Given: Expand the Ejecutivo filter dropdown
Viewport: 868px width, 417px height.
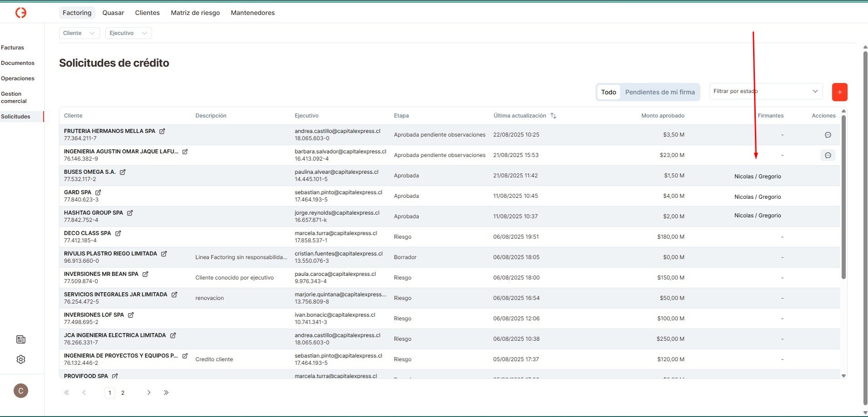Looking at the screenshot, I should coord(128,33).
